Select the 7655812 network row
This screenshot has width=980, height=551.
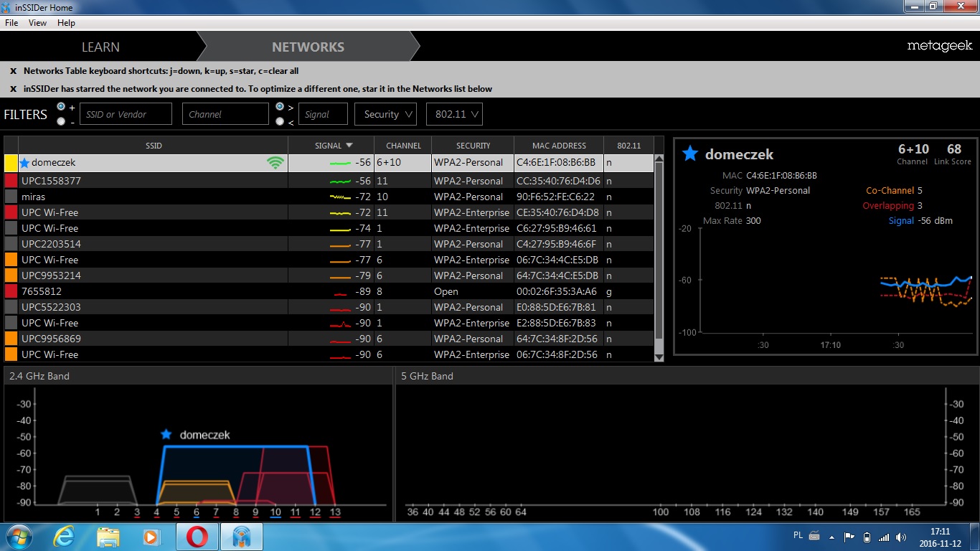tap(329, 291)
